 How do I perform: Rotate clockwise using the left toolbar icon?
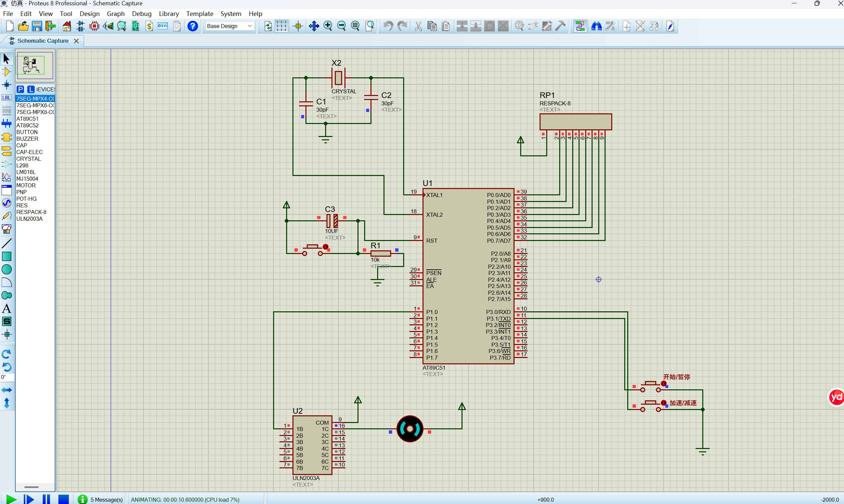tap(6, 354)
